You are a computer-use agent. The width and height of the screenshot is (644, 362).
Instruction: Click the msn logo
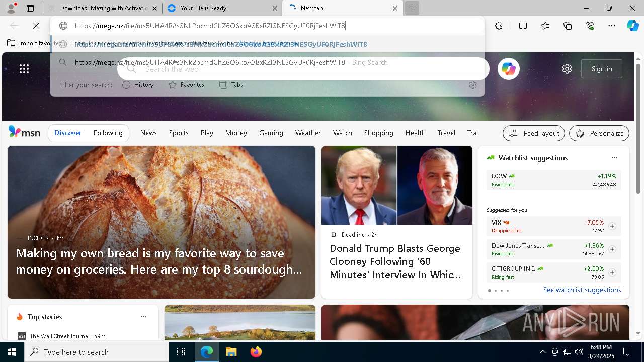click(24, 132)
